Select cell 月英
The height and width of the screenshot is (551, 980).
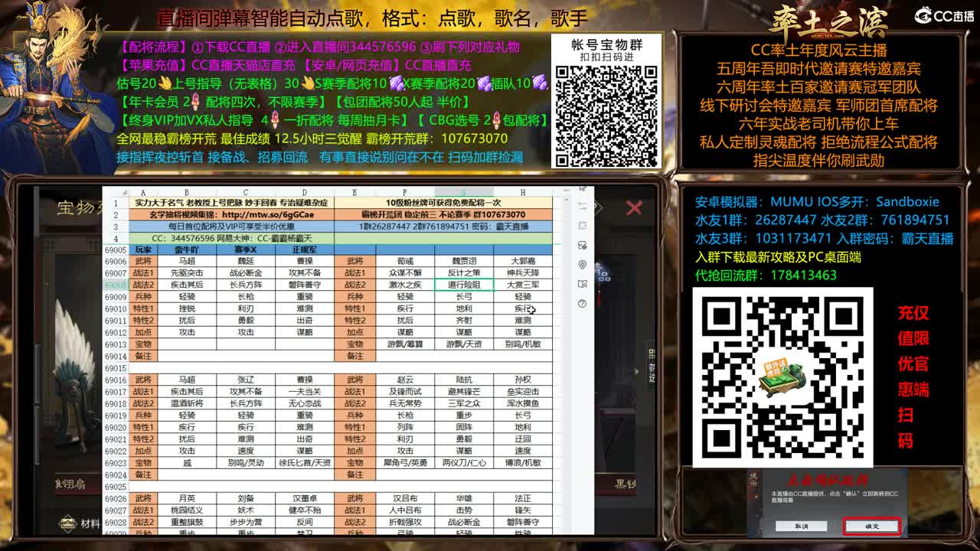coord(187,498)
